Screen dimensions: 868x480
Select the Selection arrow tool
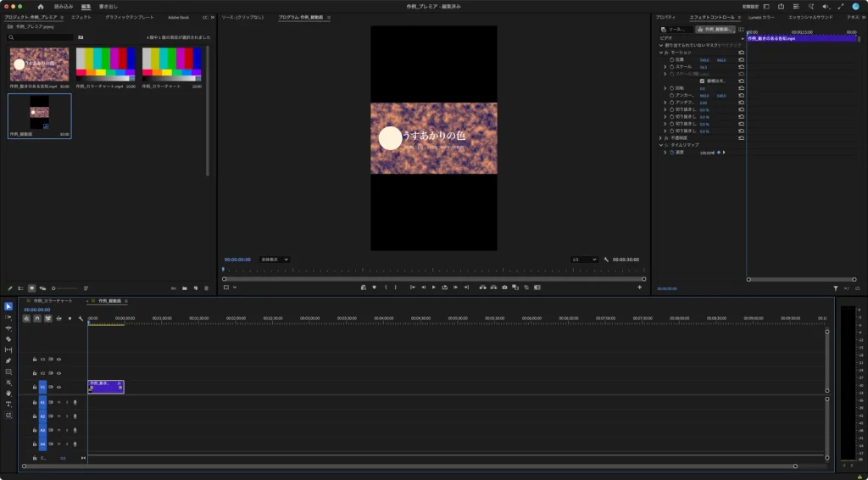[8, 307]
